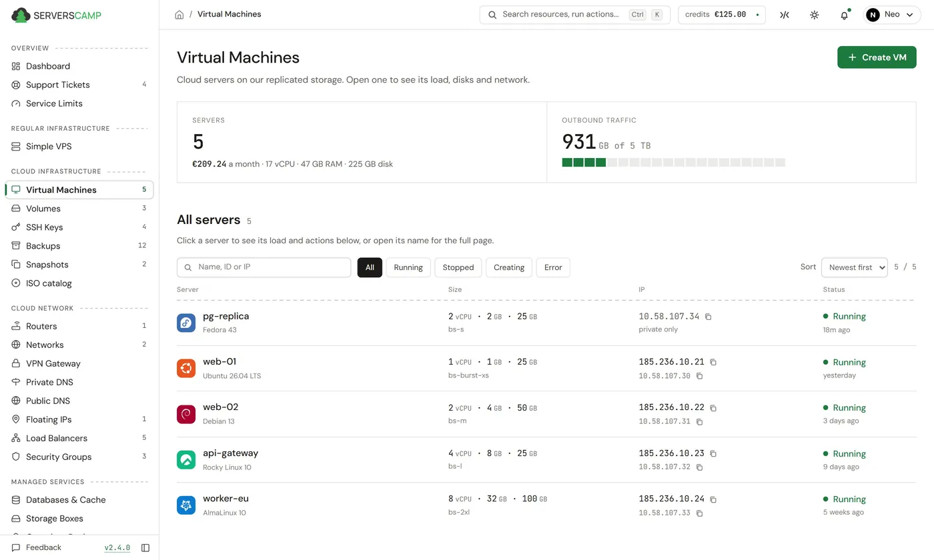The height and width of the screenshot is (560, 934).
Task: Click the Ubuntu icon of web-01
Action: pyautogui.click(x=186, y=368)
